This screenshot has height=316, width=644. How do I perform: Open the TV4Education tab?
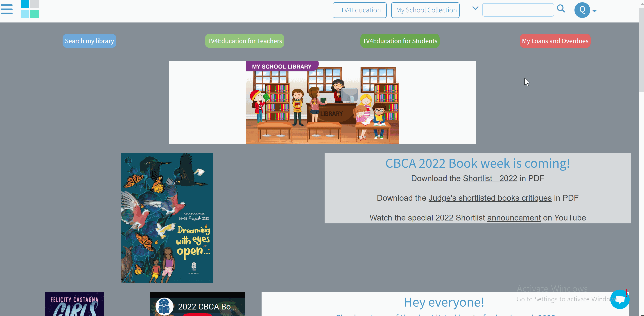coord(359,10)
